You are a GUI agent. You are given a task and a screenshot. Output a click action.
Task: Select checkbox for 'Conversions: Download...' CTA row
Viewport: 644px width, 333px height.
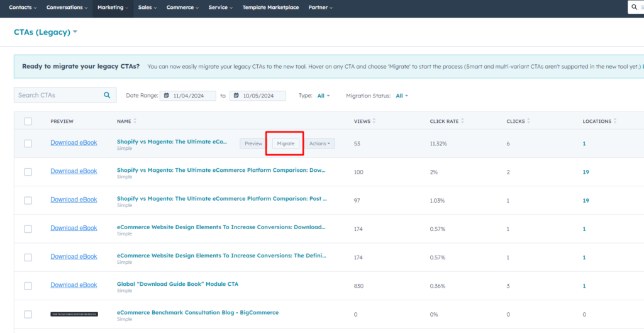click(x=28, y=229)
